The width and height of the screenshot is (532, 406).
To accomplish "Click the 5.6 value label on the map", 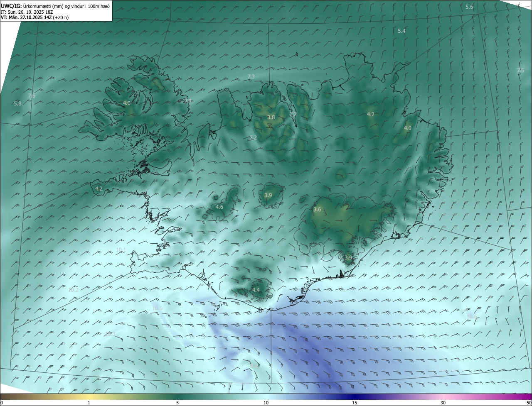I will tap(469, 7).
